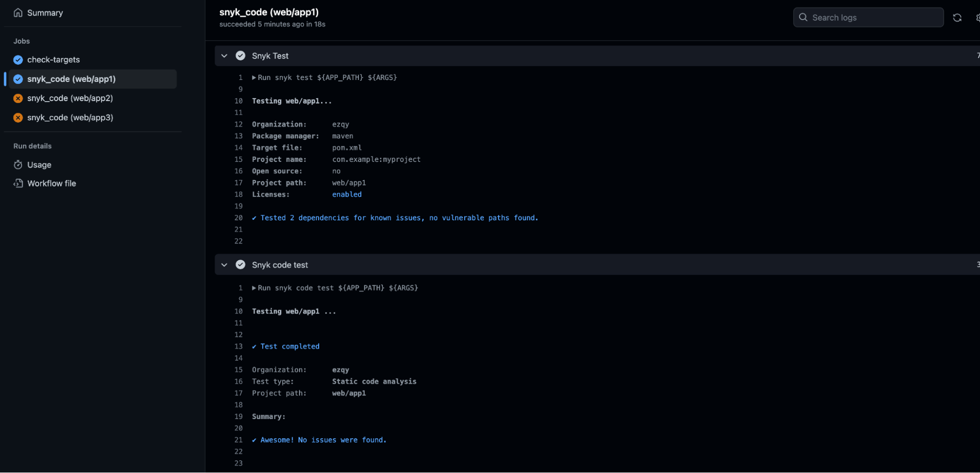The image size is (980, 473).
Task: Click the 'Test completed' log line
Action: [x=286, y=346]
